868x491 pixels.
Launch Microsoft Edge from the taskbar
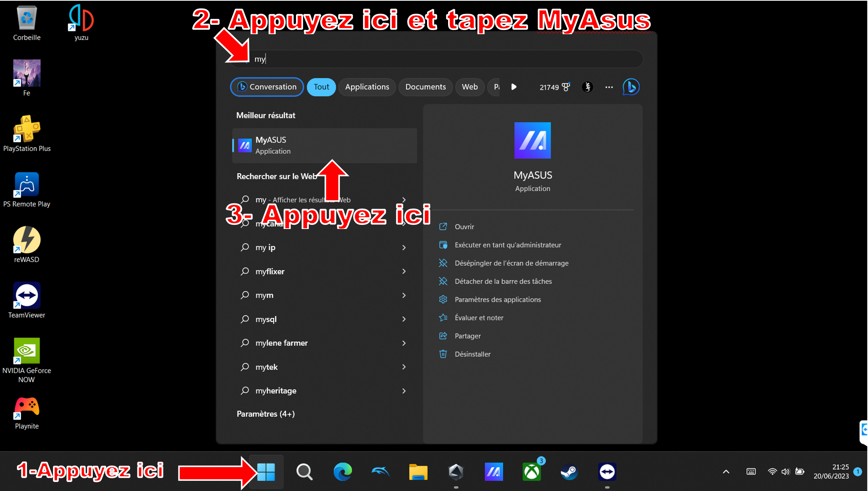click(343, 471)
